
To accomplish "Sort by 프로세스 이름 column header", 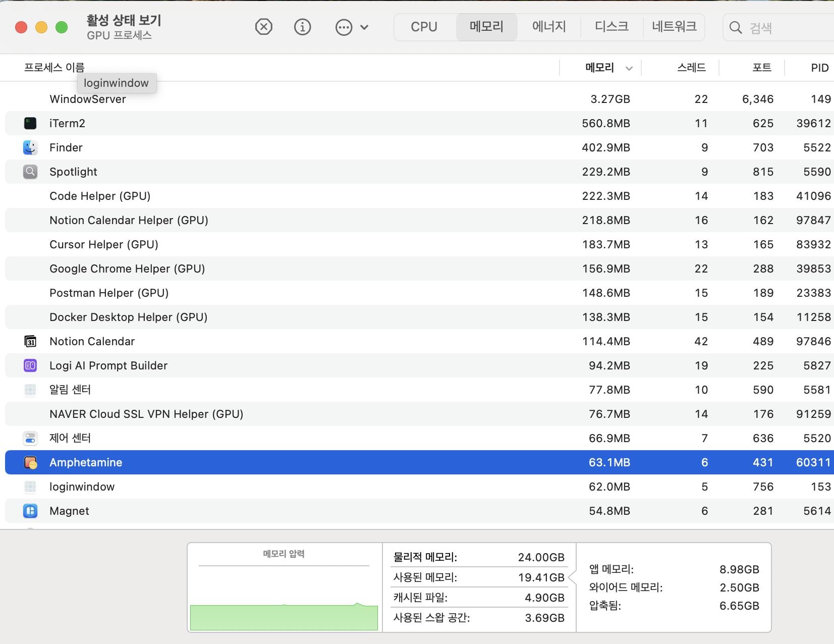I will click(x=54, y=68).
